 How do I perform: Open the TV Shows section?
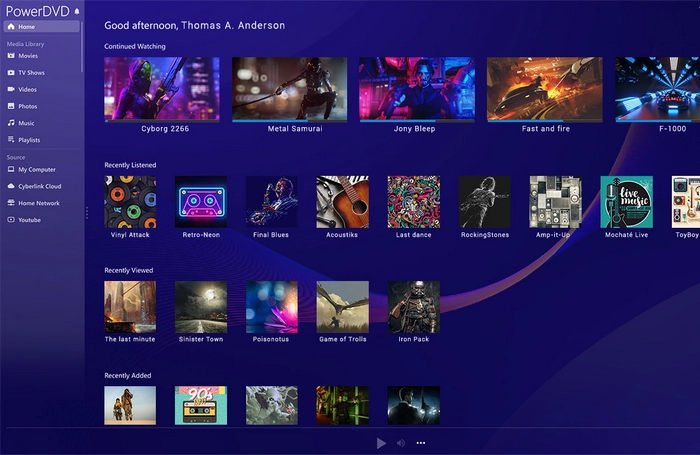[x=31, y=72]
